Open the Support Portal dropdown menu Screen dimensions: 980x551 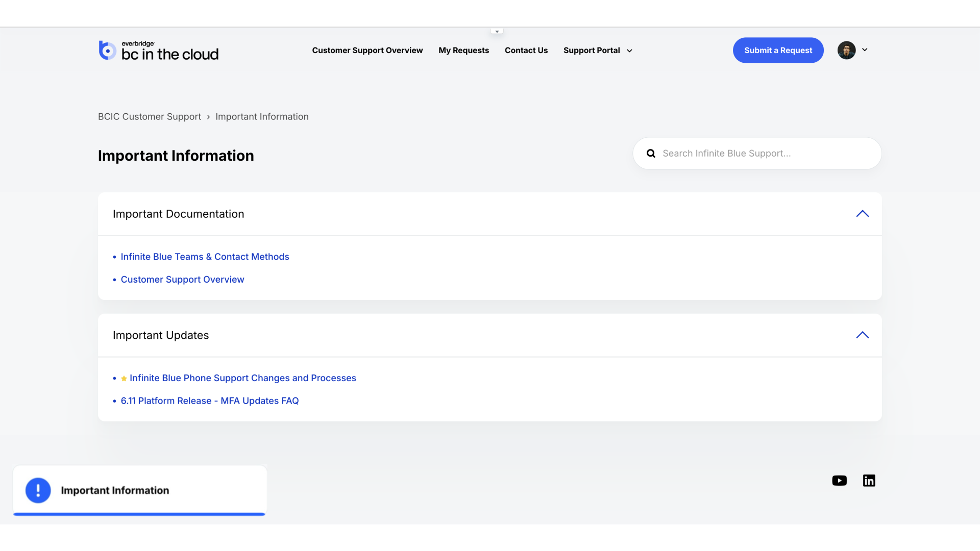coord(598,51)
